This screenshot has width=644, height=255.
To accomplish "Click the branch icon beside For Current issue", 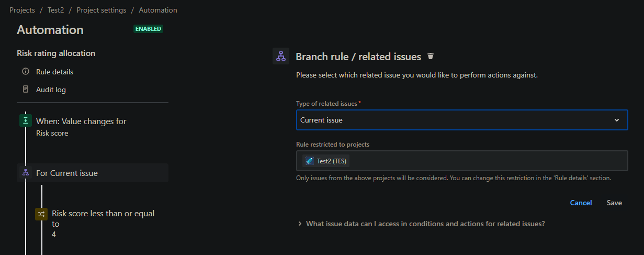I will tap(26, 173).
